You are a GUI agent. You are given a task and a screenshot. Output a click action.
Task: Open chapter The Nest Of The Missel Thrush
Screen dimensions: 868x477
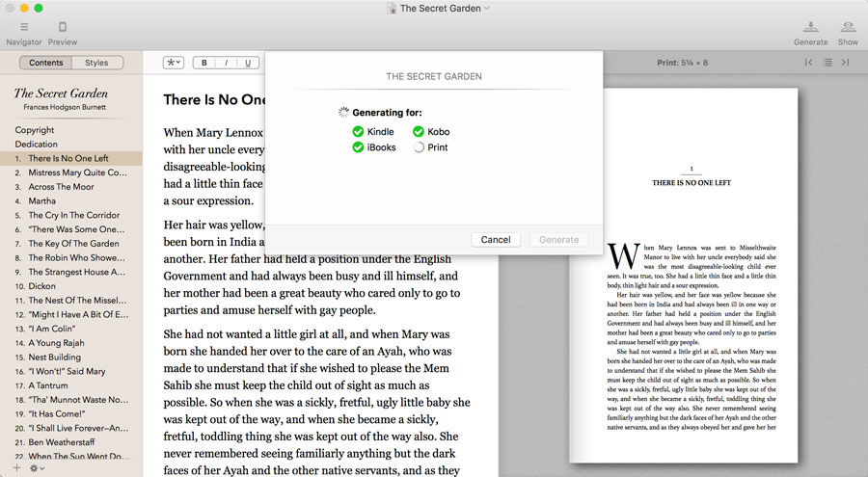click(70, 301)
